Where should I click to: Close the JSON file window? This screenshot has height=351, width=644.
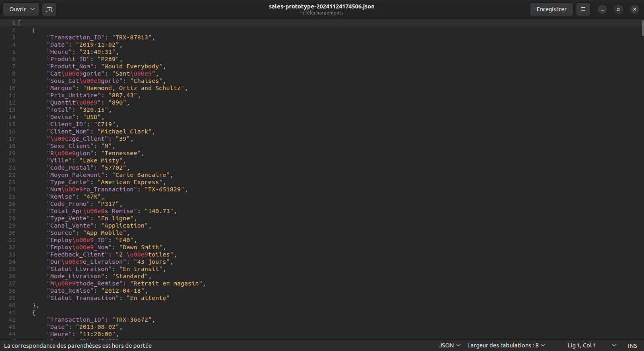click(x=634, y=9)
